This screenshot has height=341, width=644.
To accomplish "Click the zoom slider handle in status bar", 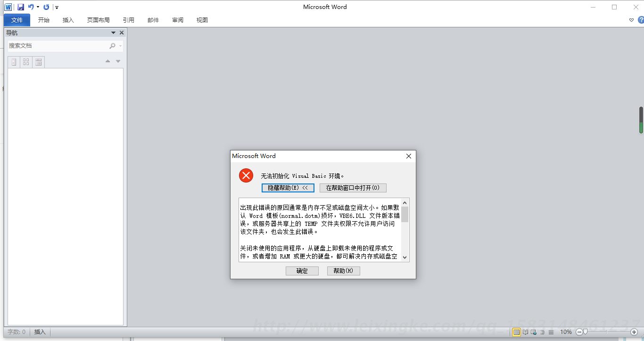I will [585, 332].
